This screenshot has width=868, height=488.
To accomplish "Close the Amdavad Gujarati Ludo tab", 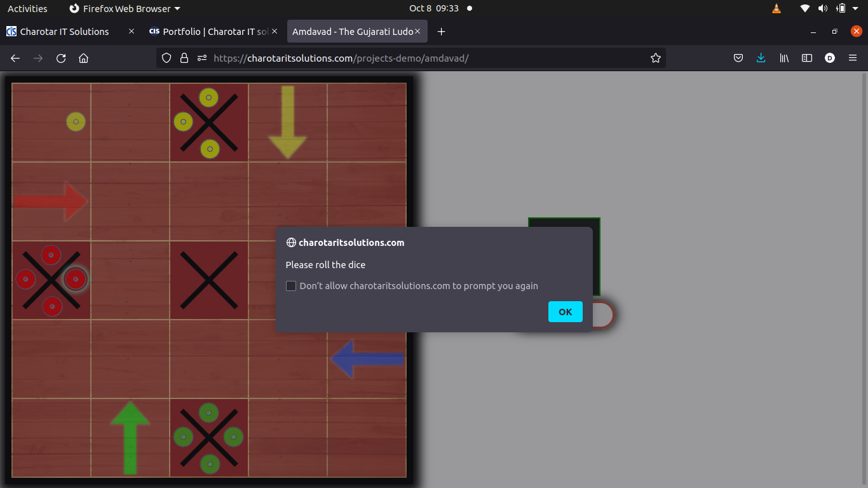I will [418, 31].
